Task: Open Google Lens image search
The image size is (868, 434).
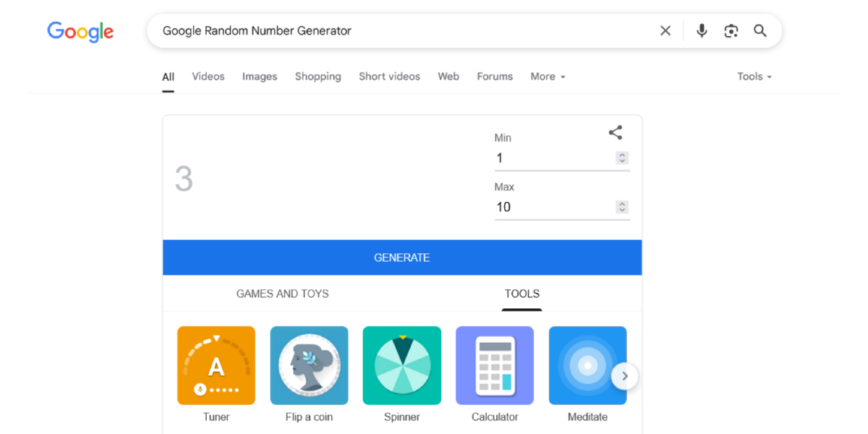Action: [x=731, y=30]
